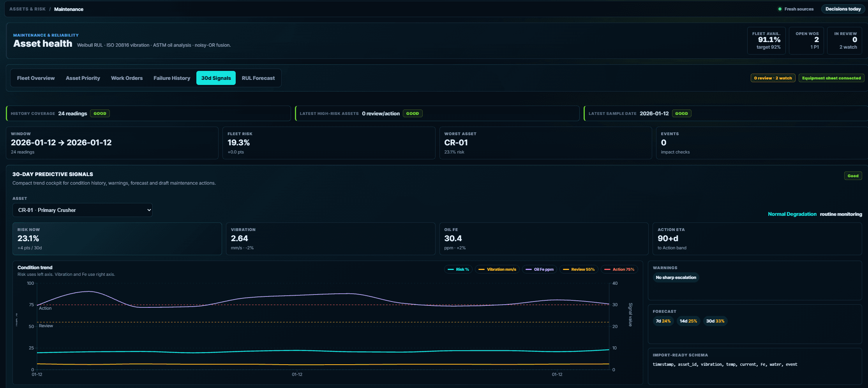
Task: Click the Normal Degradation status text
Action: 792,214
